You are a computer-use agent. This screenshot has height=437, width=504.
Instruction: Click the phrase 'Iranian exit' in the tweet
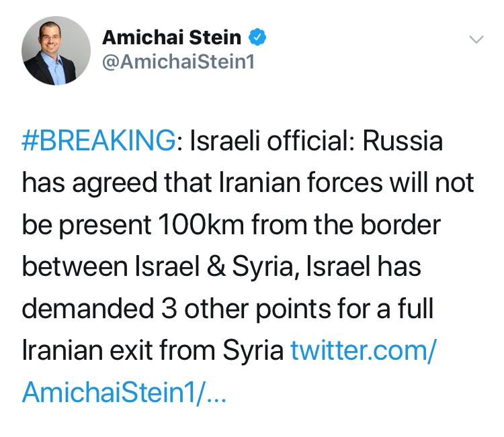90,350
